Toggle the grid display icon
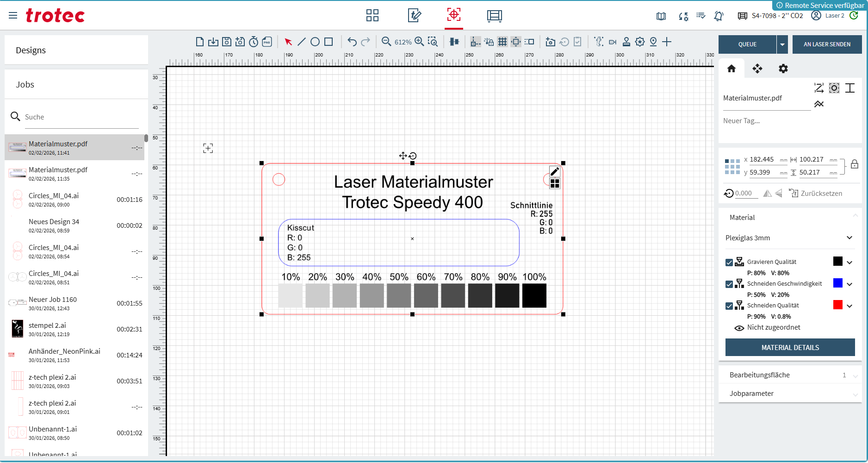Viewport: 868px width, 463px height. click(x=502, y=42)
